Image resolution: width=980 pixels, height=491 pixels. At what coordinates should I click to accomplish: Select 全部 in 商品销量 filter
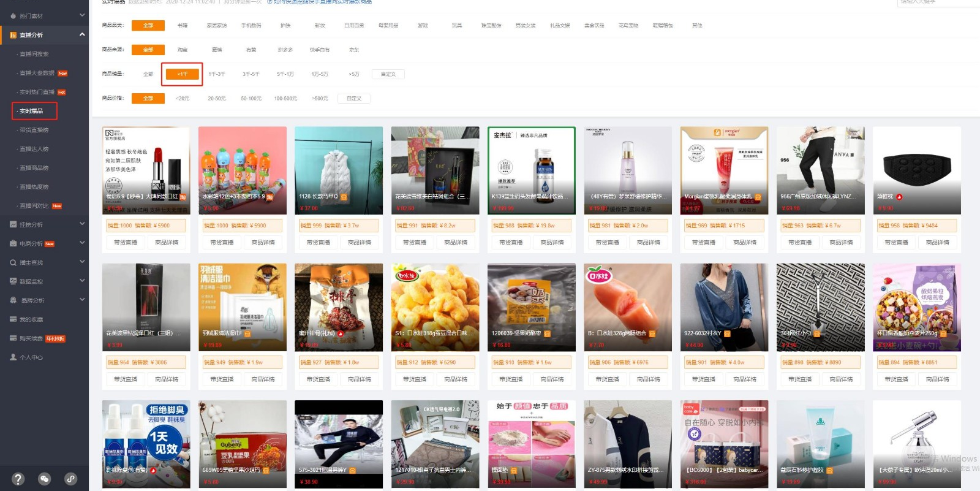point(148,74)
